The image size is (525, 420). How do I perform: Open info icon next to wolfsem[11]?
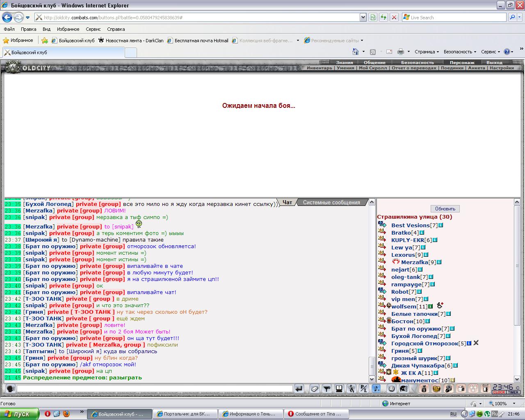click(431, 306)
